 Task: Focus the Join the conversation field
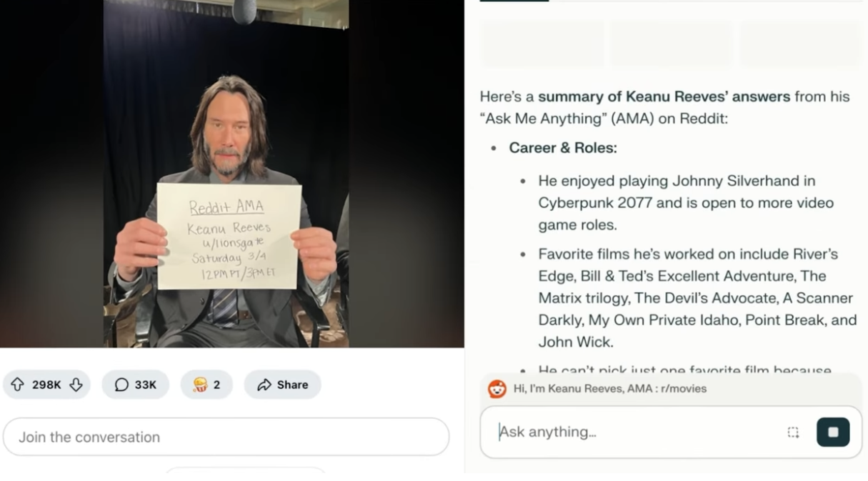pos(226,437)
